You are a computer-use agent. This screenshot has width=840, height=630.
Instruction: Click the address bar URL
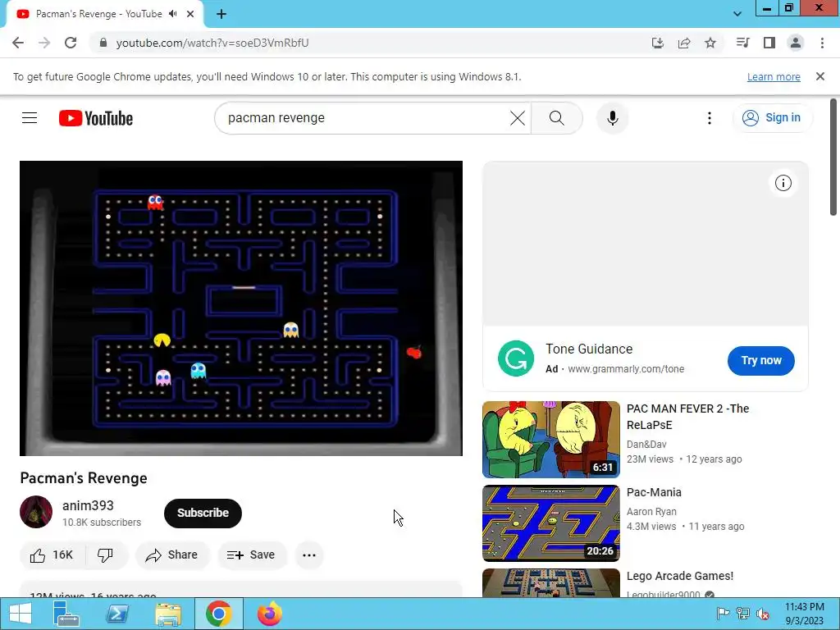click(x=212, y=43)
